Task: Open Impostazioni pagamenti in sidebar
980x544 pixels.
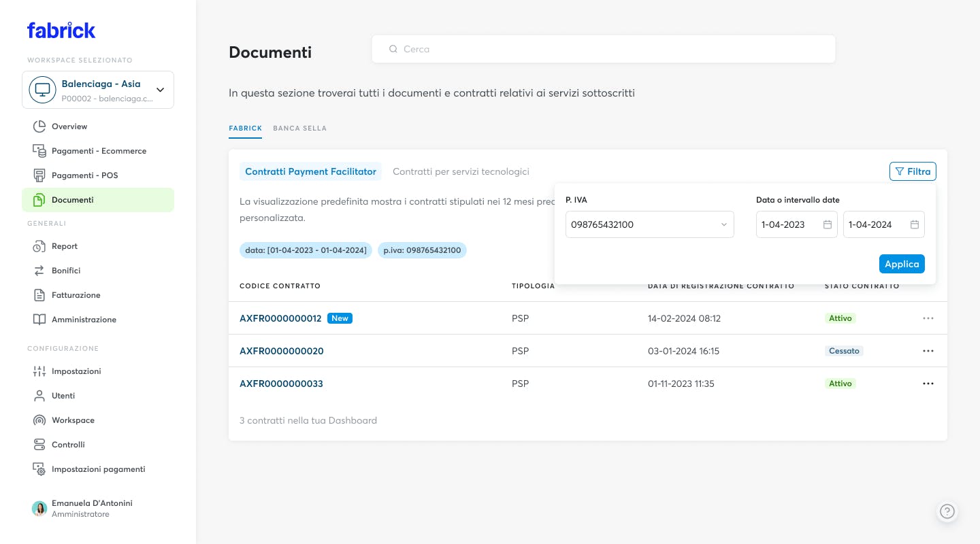Action: [x=98, y=469]
